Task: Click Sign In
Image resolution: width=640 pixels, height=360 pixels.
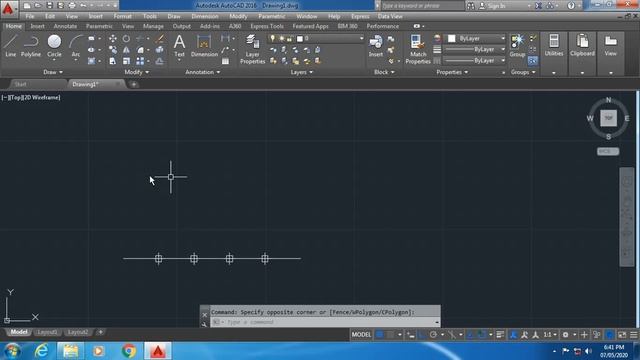Action: click(496, 6)
